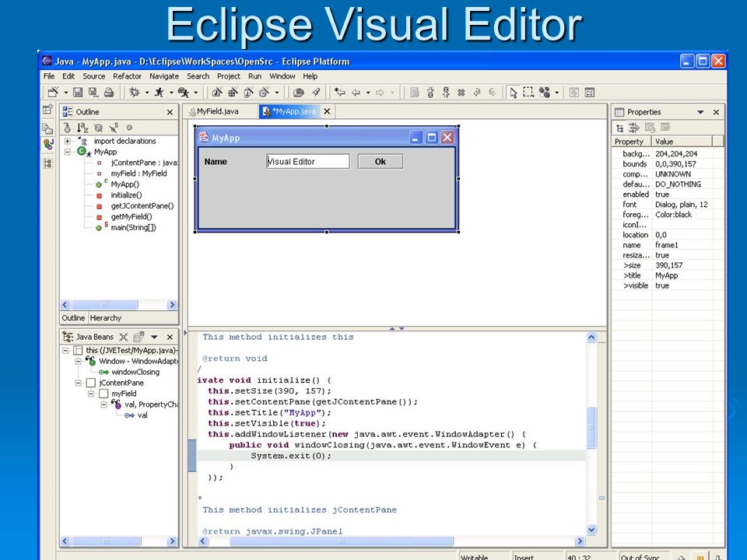Image resolution: width=747 pixels, height=560 pixels.
Task: Click the title property value MyApp
Action: point(667,275)
